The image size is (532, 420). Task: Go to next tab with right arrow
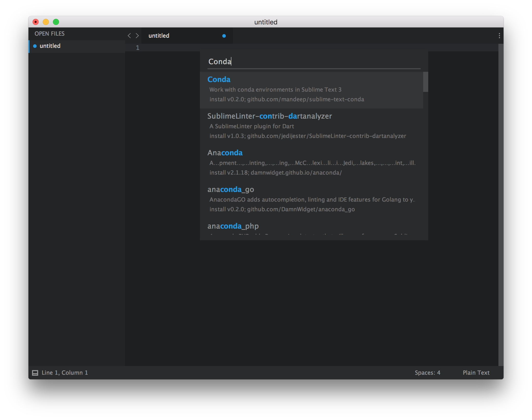[137, 36]
